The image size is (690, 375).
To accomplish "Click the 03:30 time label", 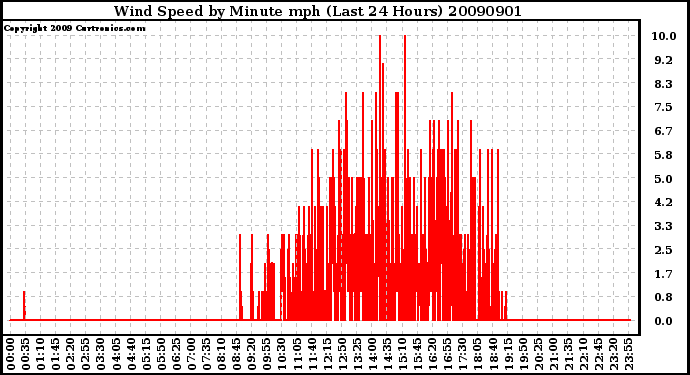I will click(x=101, y=354).
